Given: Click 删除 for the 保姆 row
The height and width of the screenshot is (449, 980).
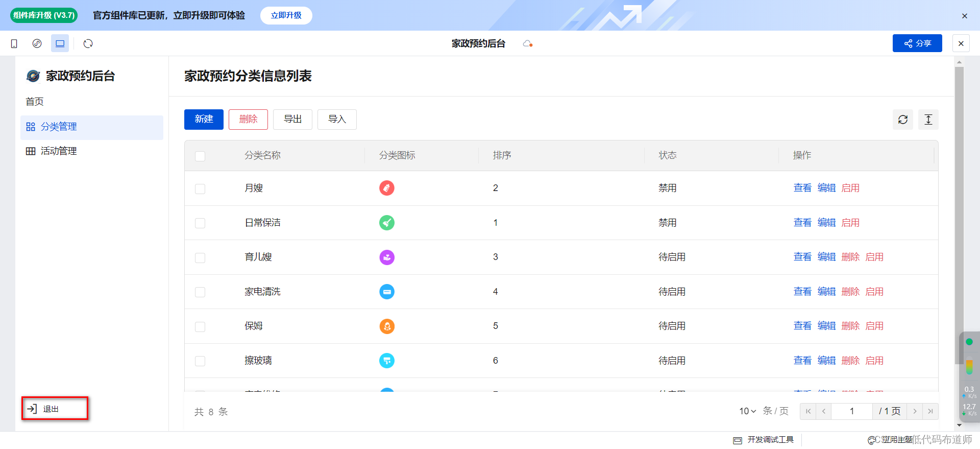Looking at the screenshot, I should pos(850,326).
